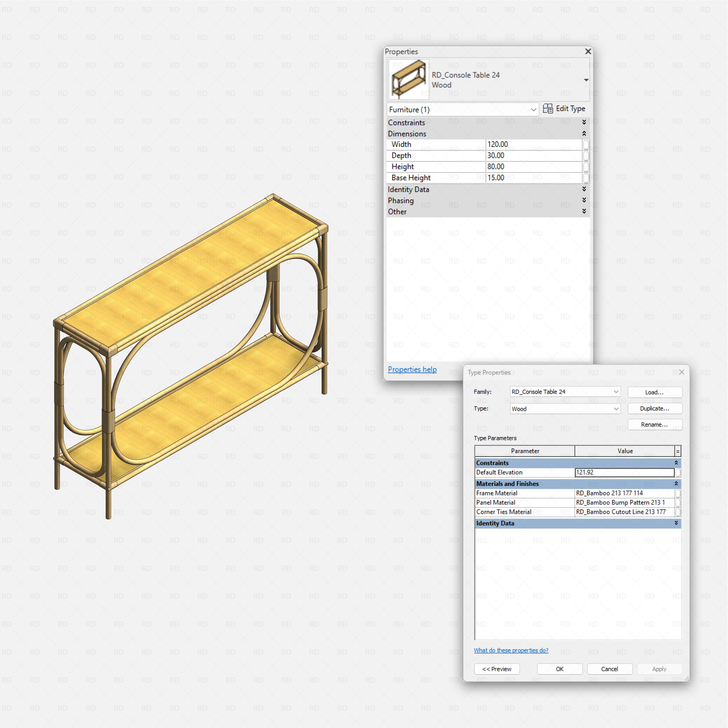Click the Duplicate button
Screen dimensions: 728x728
(x=655, y=408)
